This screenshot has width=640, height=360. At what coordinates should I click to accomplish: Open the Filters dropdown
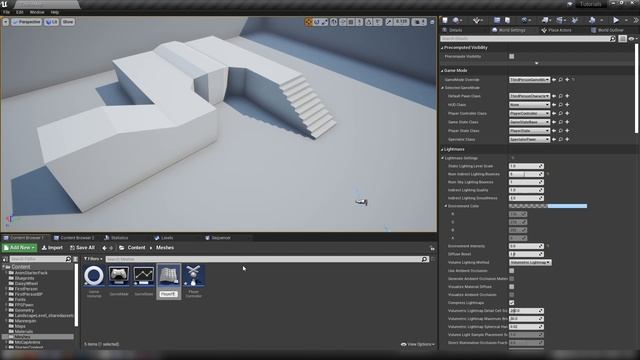(x=93, y=259)
